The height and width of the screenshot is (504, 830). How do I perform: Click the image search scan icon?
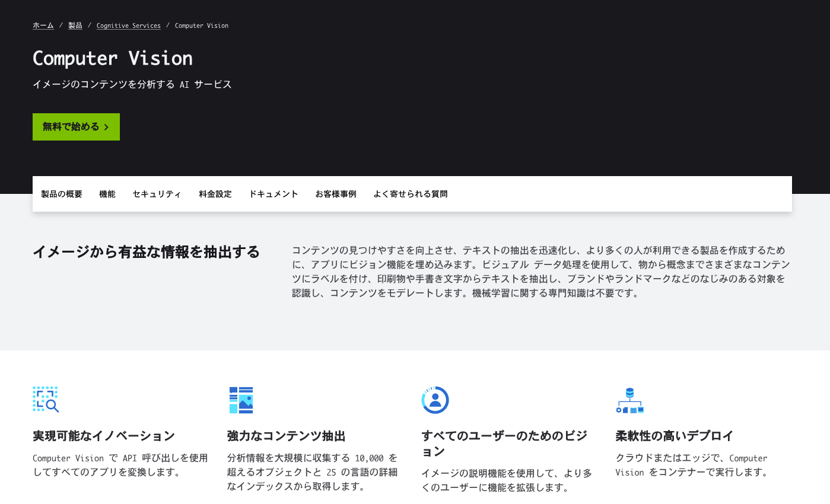[46, 400]
